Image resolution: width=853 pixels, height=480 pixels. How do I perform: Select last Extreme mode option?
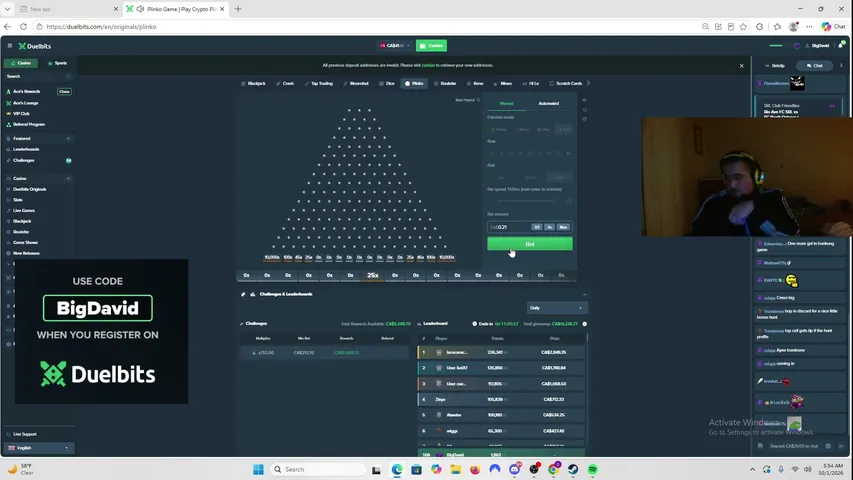pyautogui.click(x=564, y=130)
